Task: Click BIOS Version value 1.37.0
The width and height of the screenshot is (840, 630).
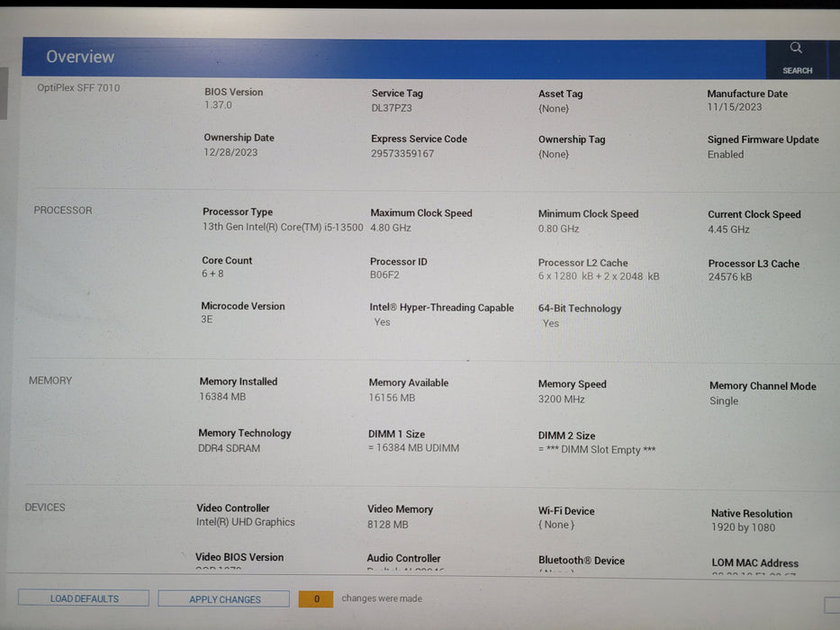Action: (218, 105)
